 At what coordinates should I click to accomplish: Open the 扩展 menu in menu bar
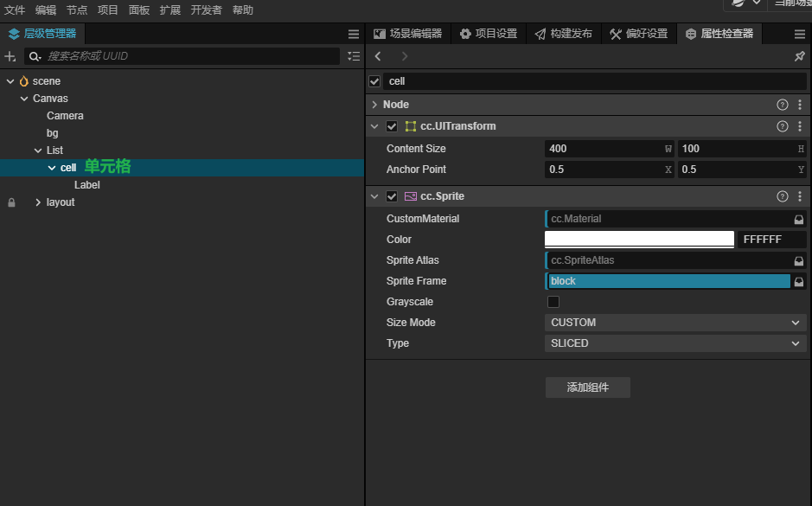(169, 10)
